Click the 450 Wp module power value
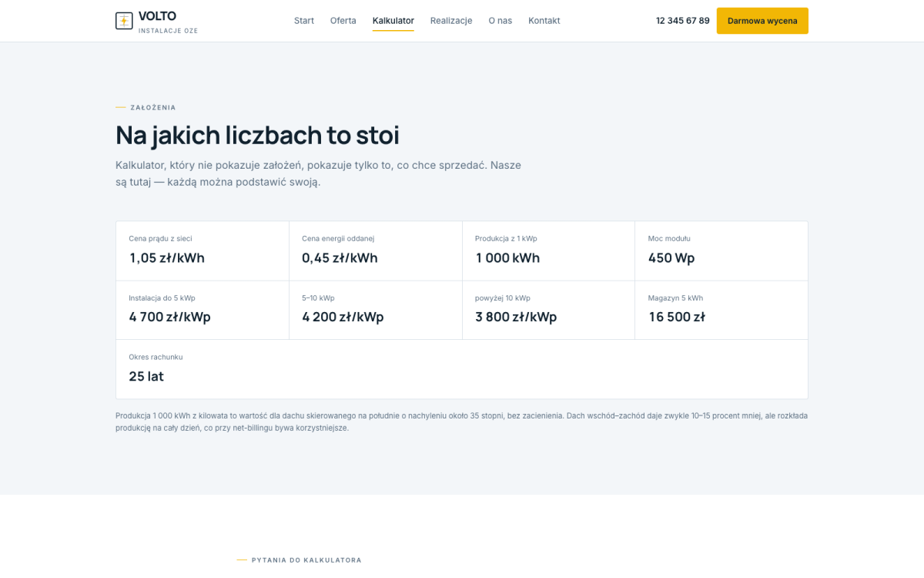 coord(671,258)
